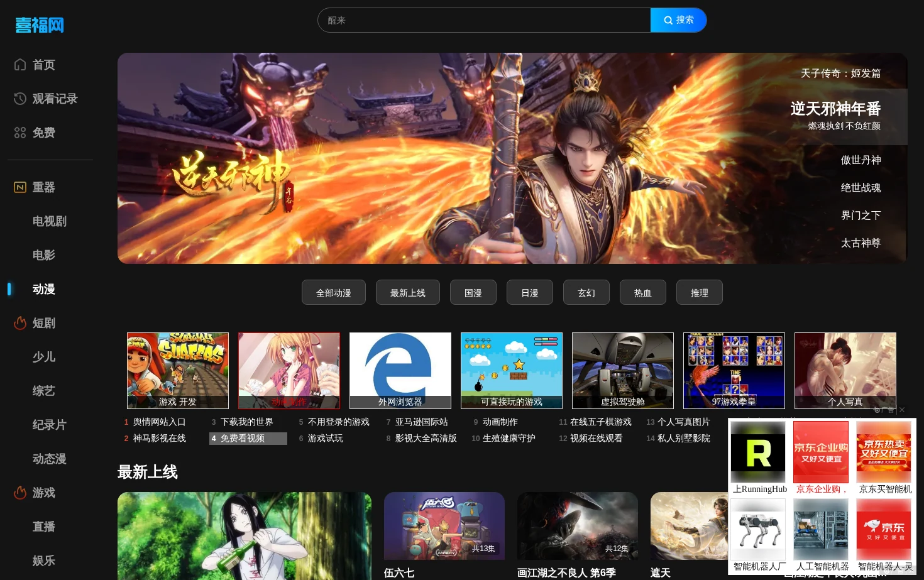924x580 pixels.
Task: Open 直播 in the sidebar
Action: (44, 527)
